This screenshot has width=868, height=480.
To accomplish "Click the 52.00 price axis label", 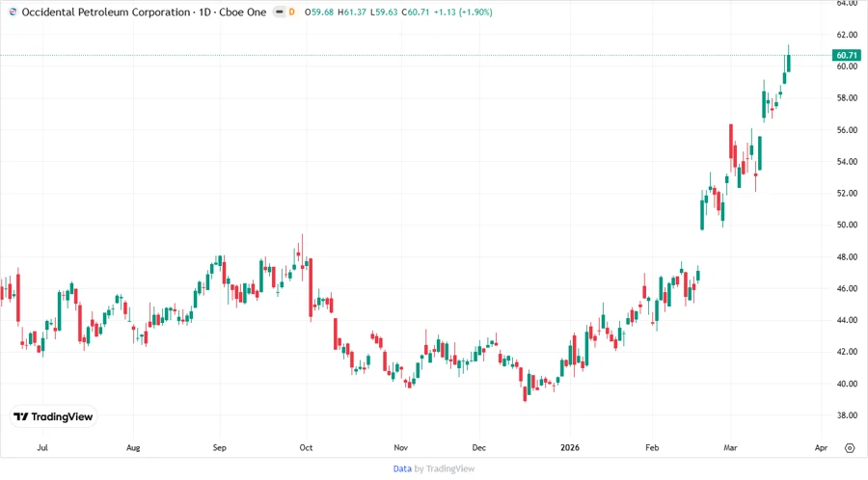I will 847,194.
